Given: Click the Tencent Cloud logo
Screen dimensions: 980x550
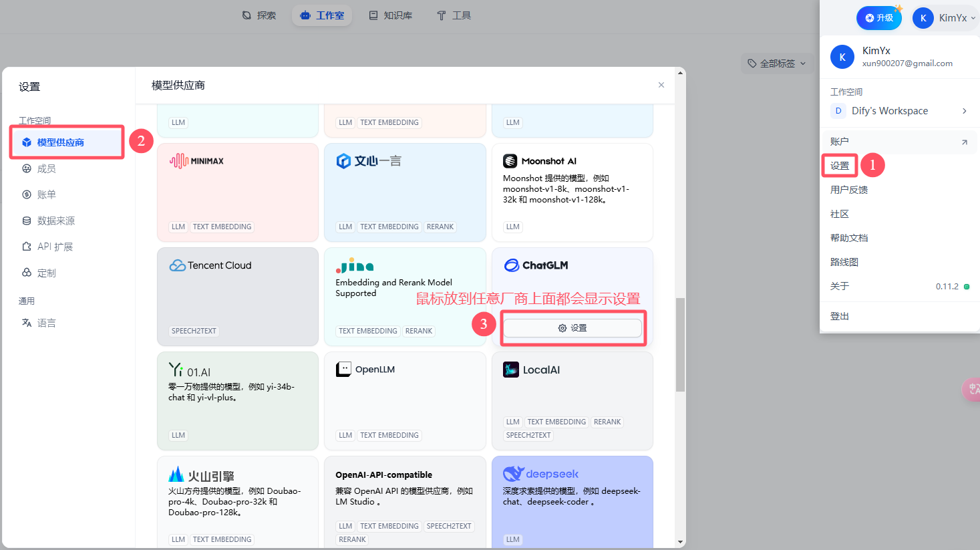Looking at the screenshot, I should tap(210, 265).
